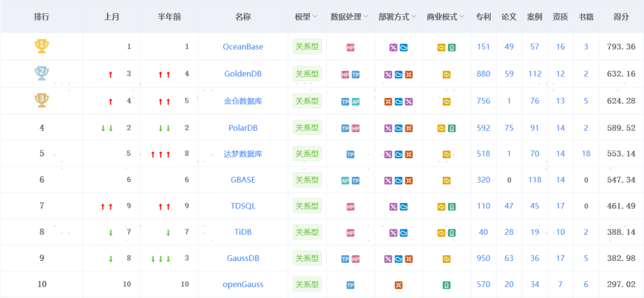
Task: Click the blue cloud icon in 金仓数据库 row
Action: pos(398,102)
